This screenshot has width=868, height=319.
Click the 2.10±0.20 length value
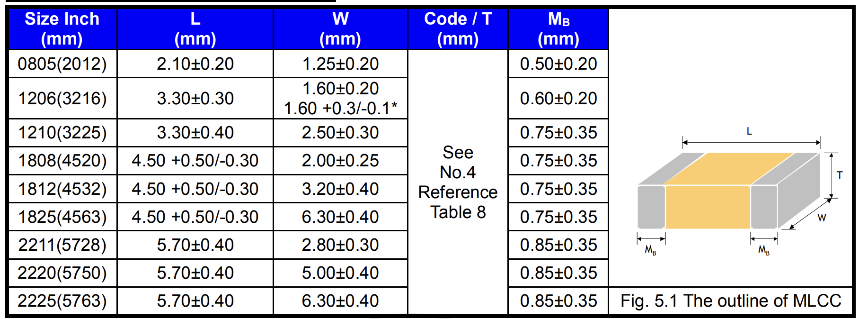tap(195, 64)
